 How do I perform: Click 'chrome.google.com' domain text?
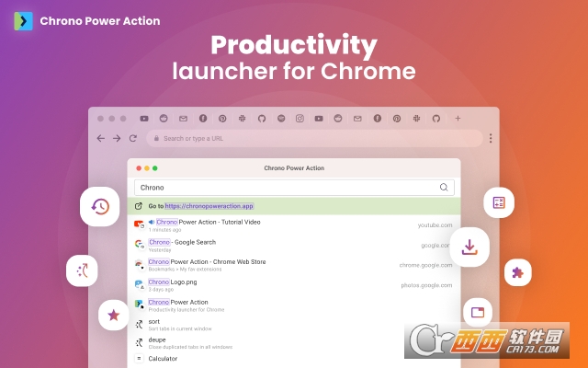point(425,265)
